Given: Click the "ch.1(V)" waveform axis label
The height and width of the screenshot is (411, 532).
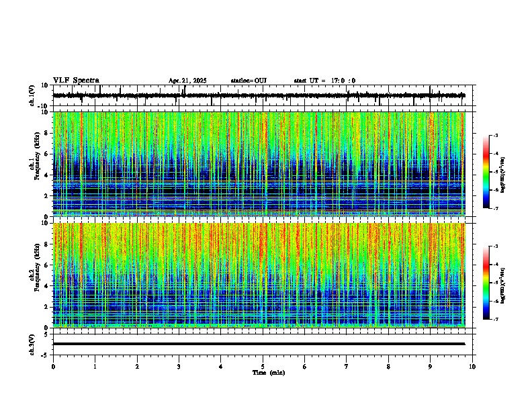Looking at the screenshot, I should click(32, 95).
